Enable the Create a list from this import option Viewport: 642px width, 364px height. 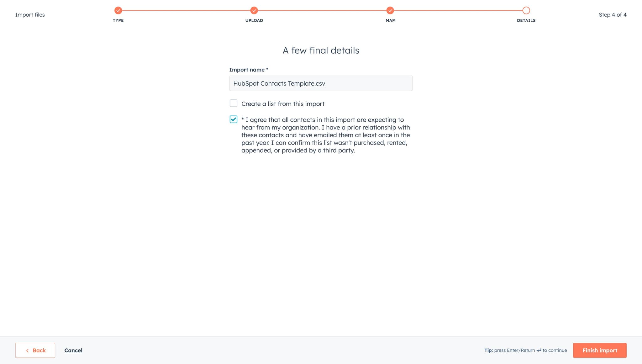pyautogui.click(x=234, y=103)
